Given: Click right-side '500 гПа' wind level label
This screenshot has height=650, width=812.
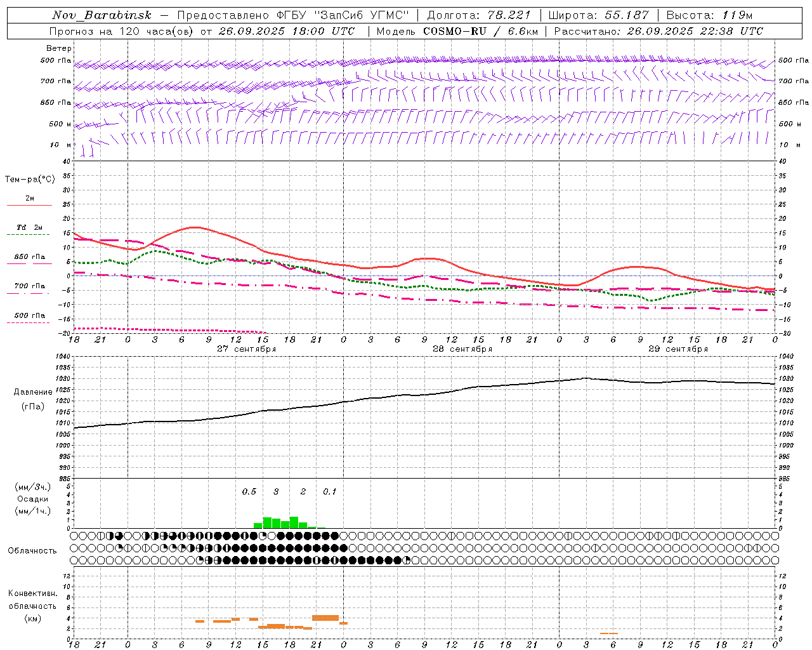Looking at the screenshot, I should coord(794,60).
